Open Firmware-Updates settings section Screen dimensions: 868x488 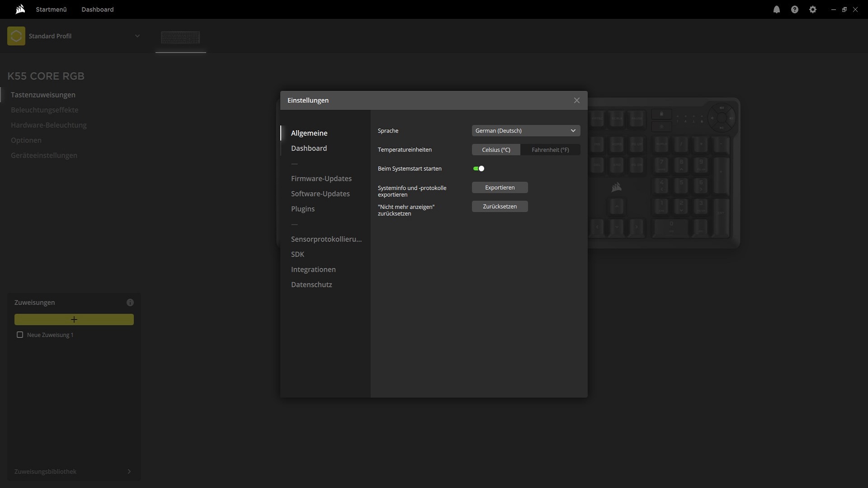click(x=321, y=178)
